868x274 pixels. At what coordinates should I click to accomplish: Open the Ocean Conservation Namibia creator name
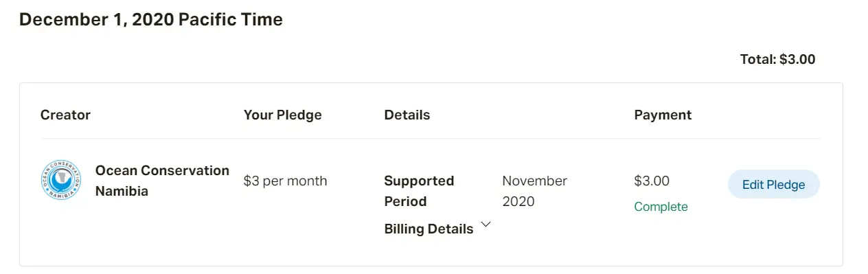click(162, 181)
